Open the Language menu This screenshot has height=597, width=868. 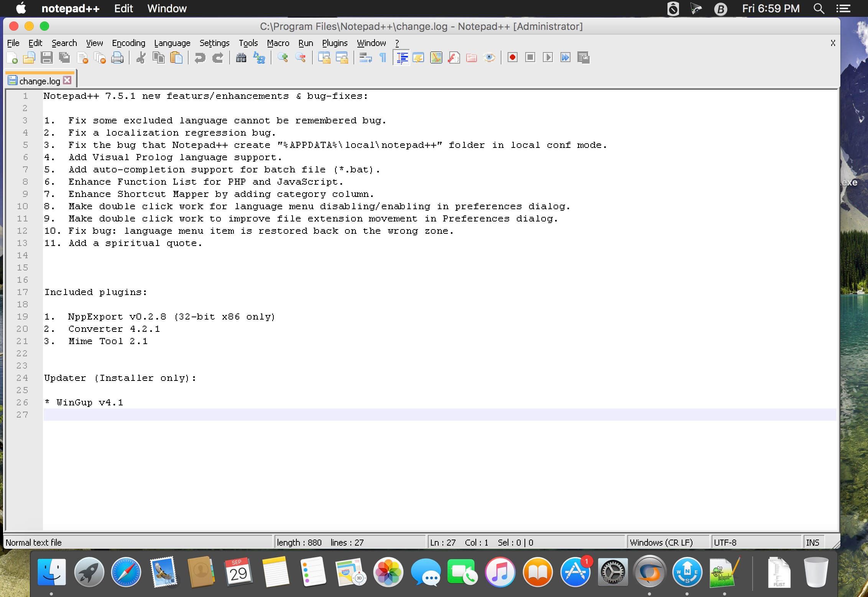point(172,43)
